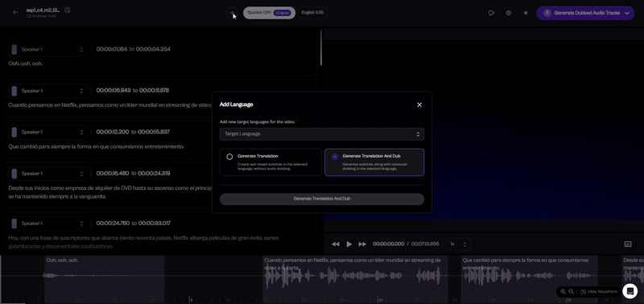Open the chat support bubble
644x304 pixels.
click(630, 291)
